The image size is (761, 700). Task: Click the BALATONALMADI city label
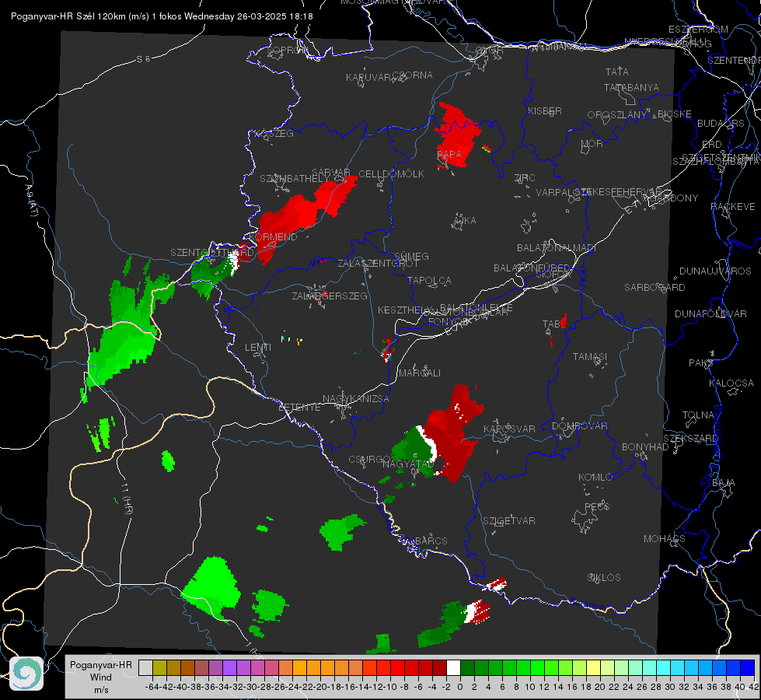[557, 248]
